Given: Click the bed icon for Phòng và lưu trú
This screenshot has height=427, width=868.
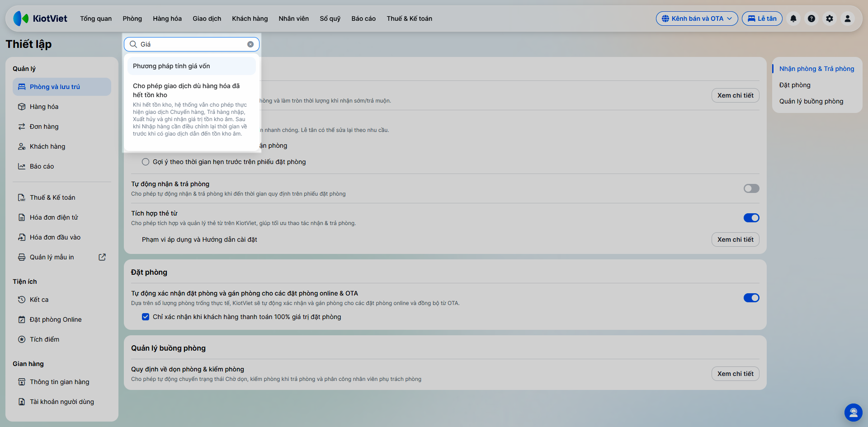Looking at the screenshot, I should [x=22, y=87].
